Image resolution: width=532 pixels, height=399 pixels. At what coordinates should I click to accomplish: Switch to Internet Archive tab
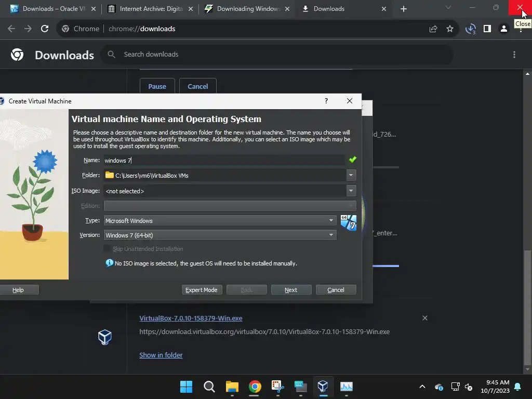click(x=149, y=9)
